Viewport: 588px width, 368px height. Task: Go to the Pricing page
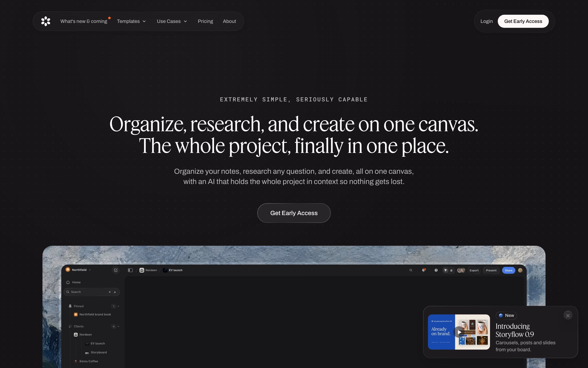coord(205,21)
